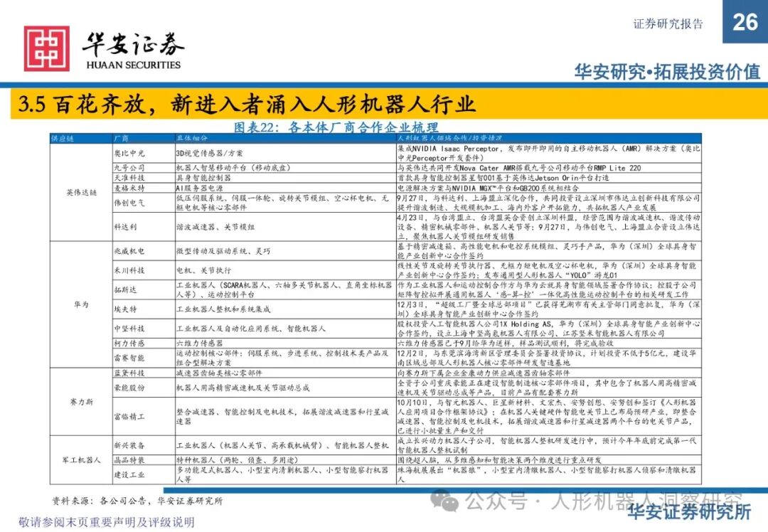Click the red Huaan Securities logo emblem
Viewport: 768px width, 532px height.
click(x=46, y=48)
